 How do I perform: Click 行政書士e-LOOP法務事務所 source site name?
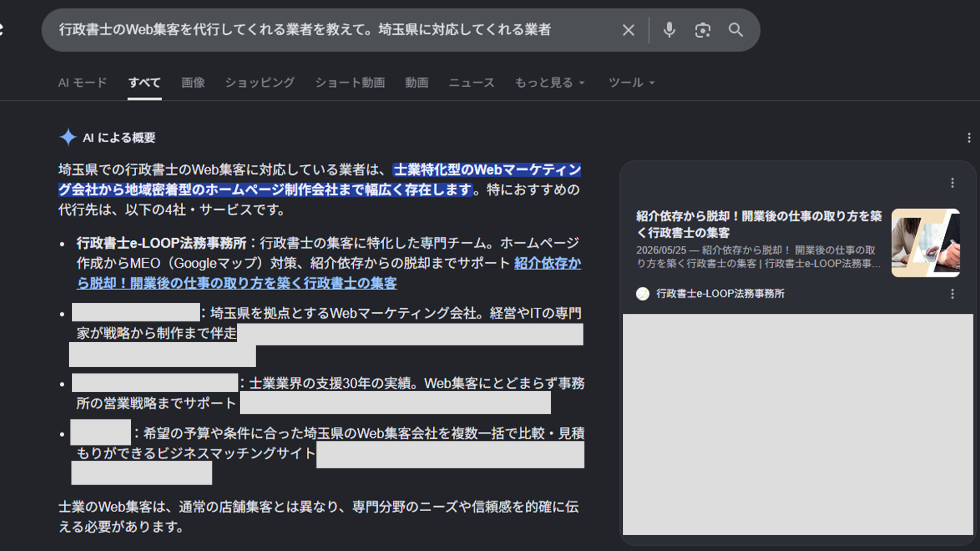[x=720, y=294]
